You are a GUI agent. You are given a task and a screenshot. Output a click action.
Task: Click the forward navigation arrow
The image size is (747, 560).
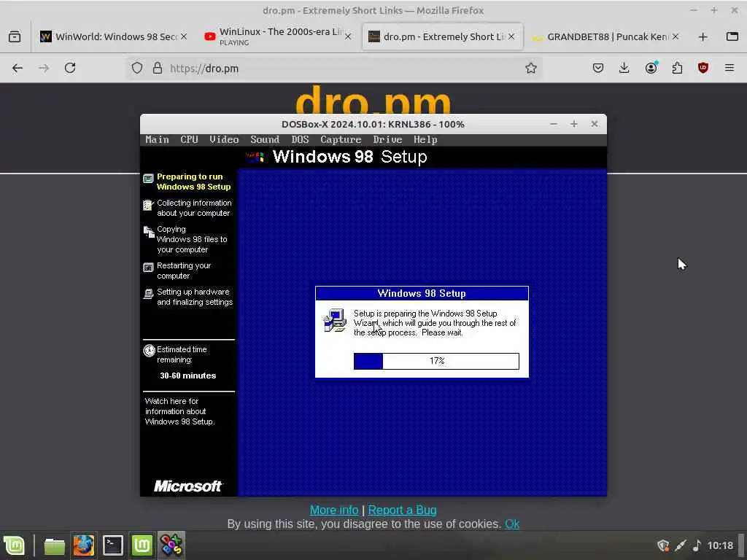[44, 68]
